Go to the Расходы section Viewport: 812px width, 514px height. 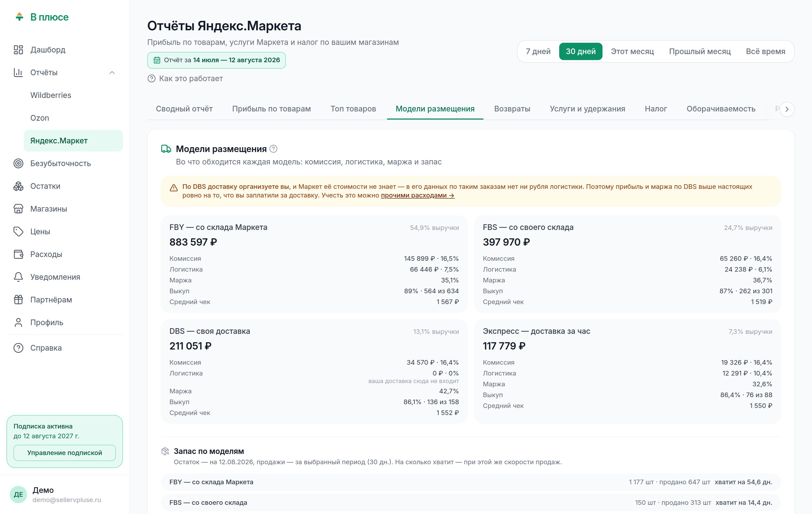65,254
